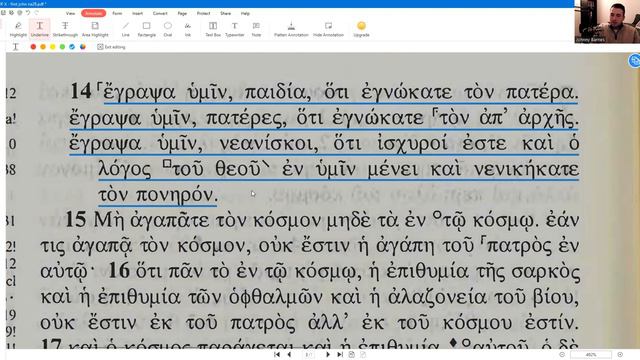Open the multicolor custom color picker
The width and height of the screenshot is (640, 360).
point(82,47)
